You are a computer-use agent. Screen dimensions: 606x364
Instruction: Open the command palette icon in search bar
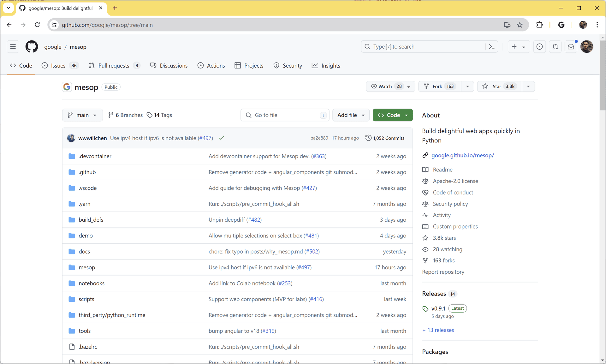click(491, 47)
